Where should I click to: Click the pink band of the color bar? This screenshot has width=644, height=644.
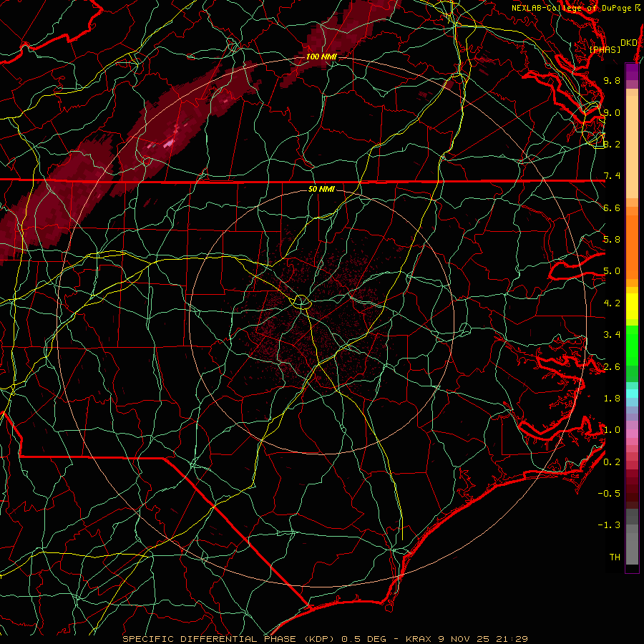pos(632,434)
